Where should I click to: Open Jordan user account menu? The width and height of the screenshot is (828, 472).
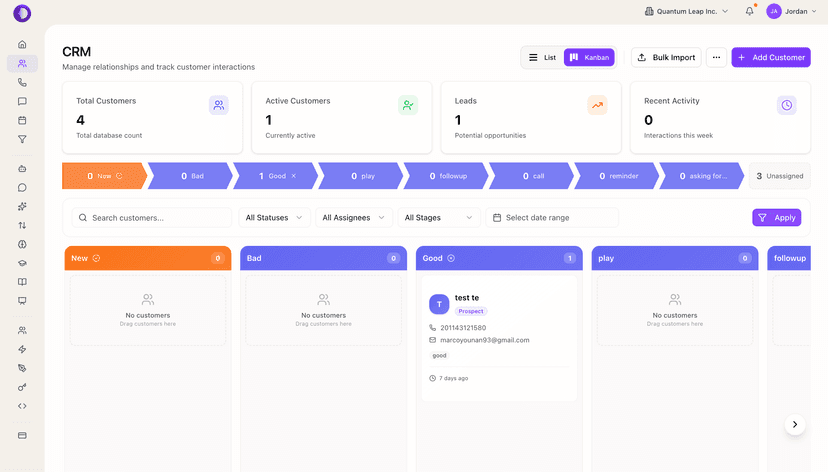coord(792,11)
